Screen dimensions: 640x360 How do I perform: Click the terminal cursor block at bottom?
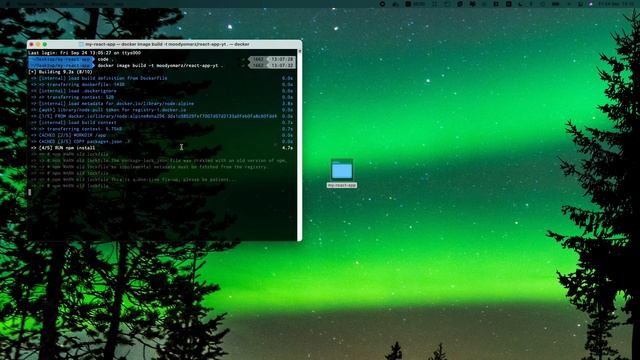[29, 192]
